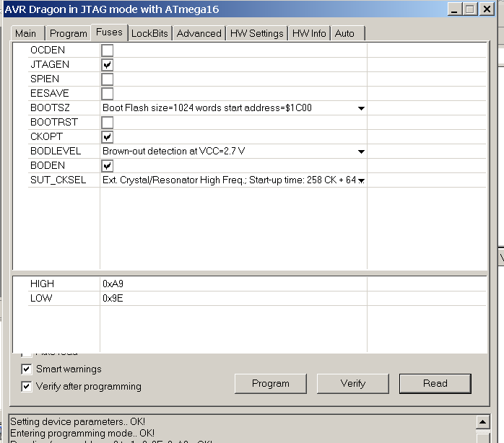
Task: Edit the HIGH fuse value 0xA9
Action: tap(233, 284)
